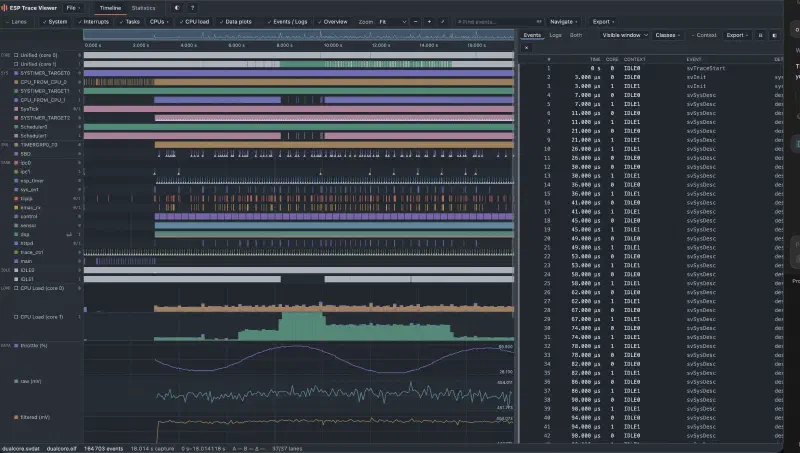Viewport: 800px width, 453px height.
Task: Click the control task lane icon
Action: tap(16, 216)
